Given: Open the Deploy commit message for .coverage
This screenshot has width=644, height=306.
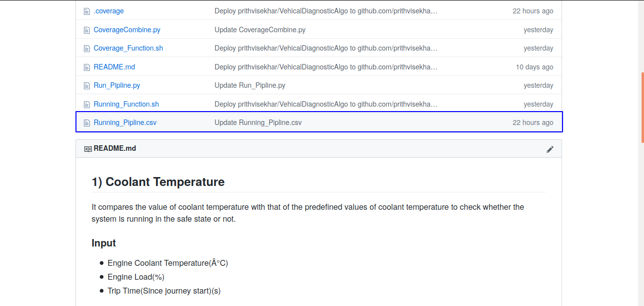Looking at the screenshot, I should point(326,11).
